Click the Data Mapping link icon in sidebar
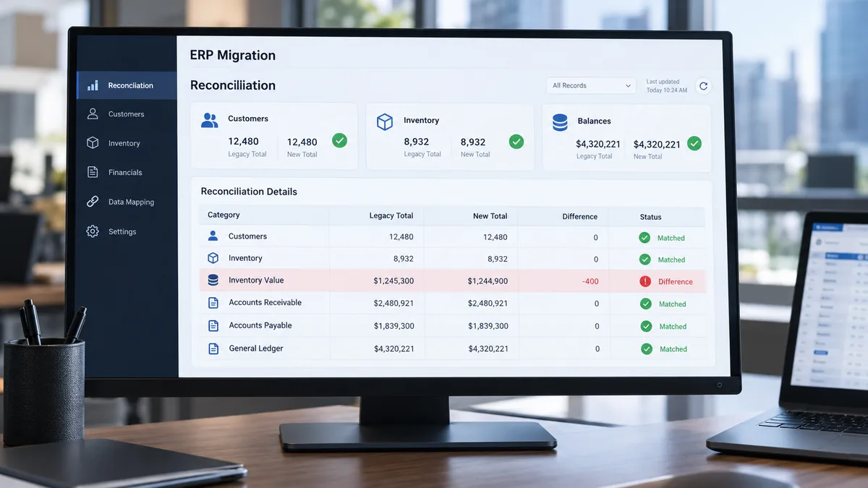 tap(93, 202)
